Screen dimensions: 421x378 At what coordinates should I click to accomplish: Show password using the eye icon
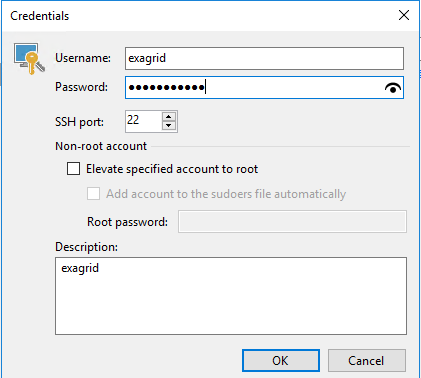[393, 88]
